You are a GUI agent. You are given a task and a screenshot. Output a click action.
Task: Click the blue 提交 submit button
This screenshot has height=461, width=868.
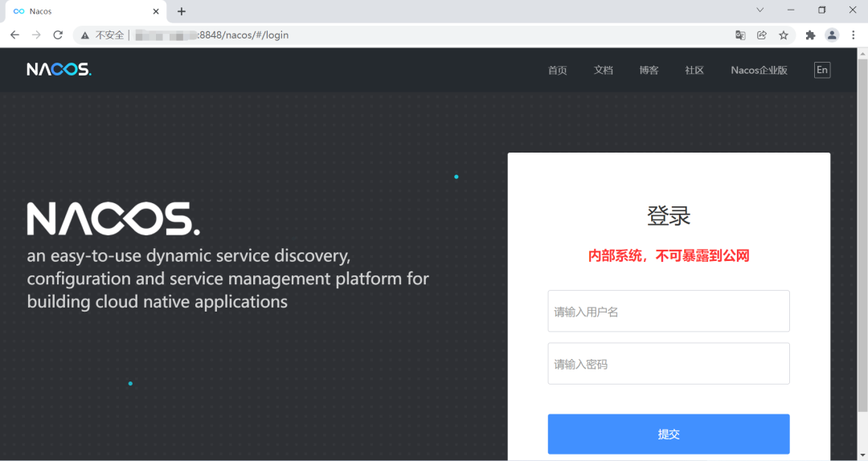(x=669, y=434)
